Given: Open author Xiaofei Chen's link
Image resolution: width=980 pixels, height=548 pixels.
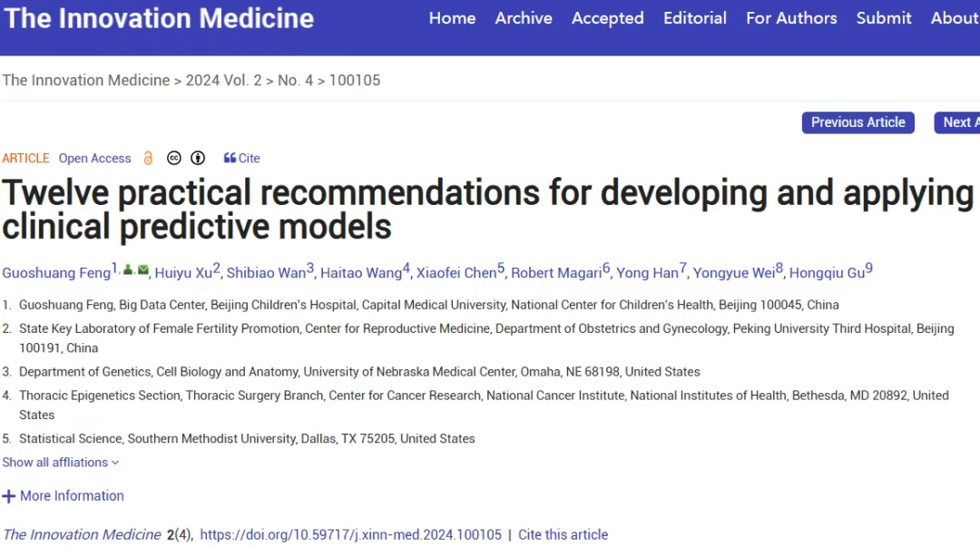Looking at the screenshot, I should pyautogui.click(x=456, y=273).
